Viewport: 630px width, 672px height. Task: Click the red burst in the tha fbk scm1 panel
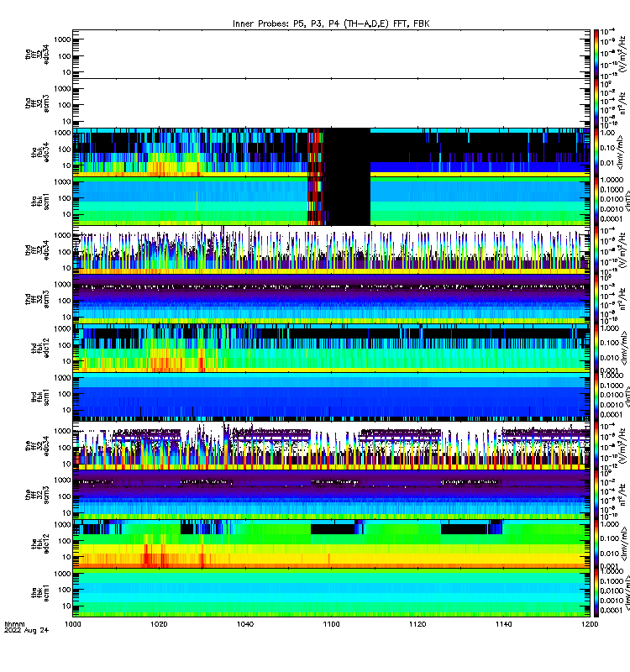[x=315, y=201]
